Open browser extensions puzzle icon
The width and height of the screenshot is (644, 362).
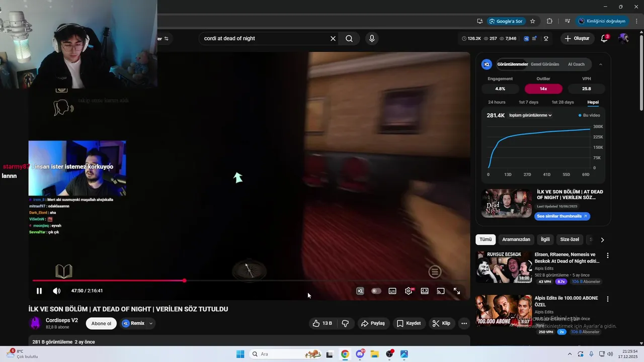[549, 21]
